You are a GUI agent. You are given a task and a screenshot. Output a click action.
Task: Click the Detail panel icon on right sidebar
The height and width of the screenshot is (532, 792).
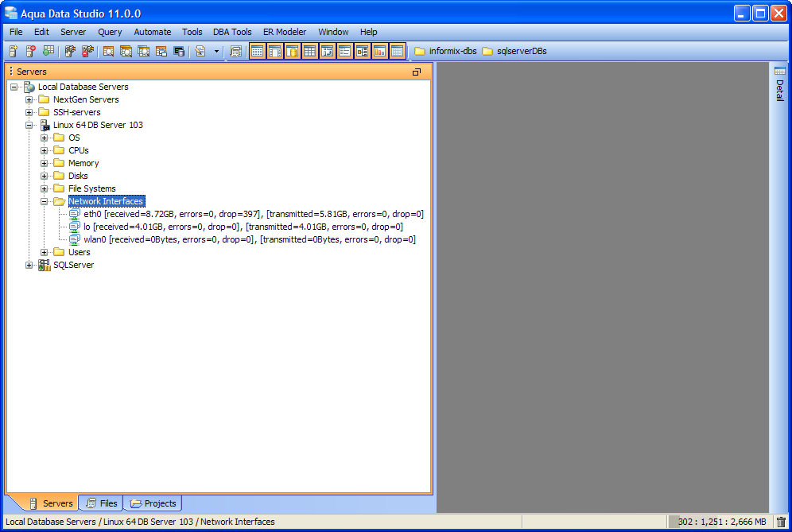[780, 71]
